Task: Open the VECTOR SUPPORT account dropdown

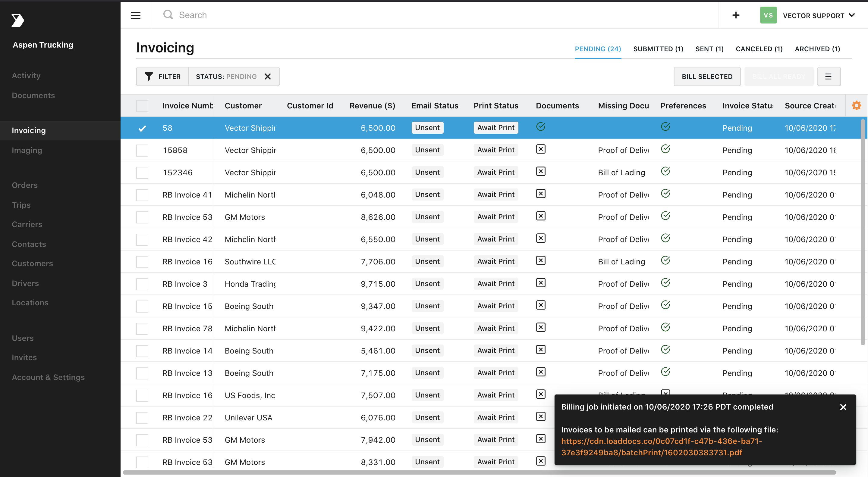Action: [x=819, y=15]
